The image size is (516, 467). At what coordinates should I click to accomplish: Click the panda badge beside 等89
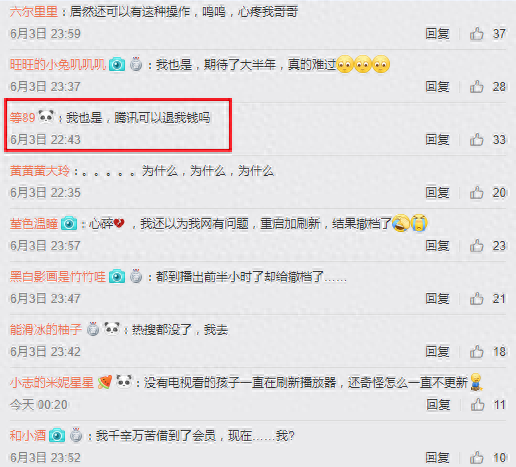pyautogui.click(x=46, y=116)
